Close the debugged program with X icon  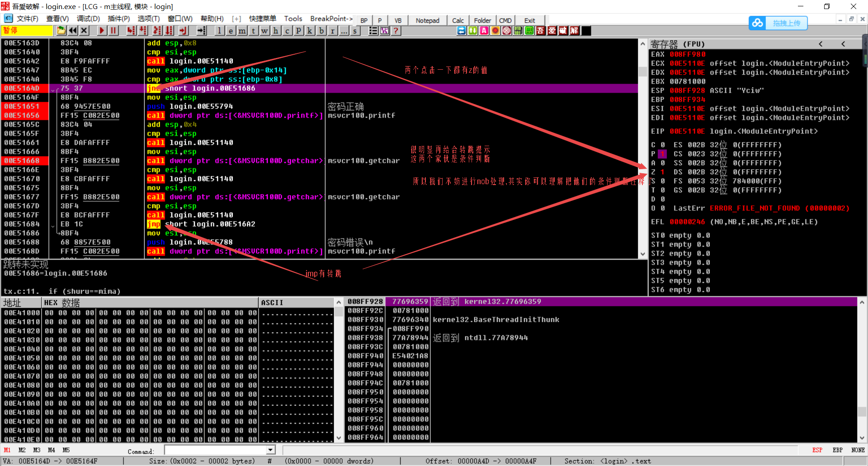pyautogui.click(x=84, y=31)
